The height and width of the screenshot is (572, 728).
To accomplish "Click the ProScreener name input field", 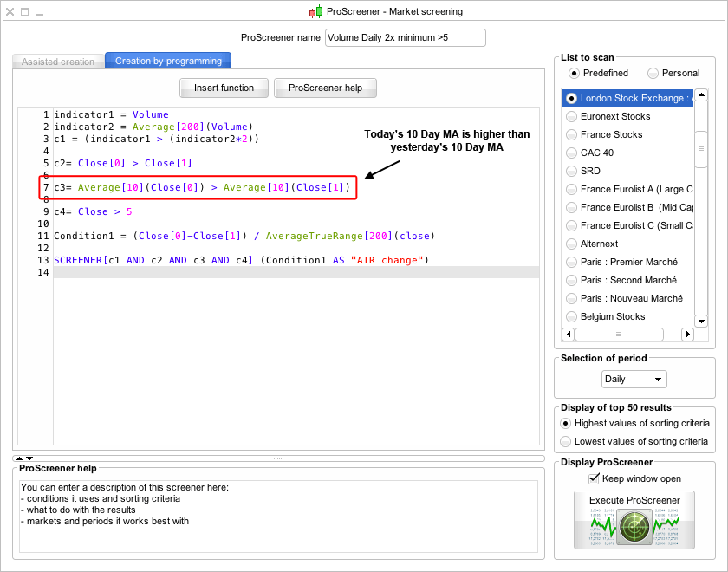I will (405, 37).
